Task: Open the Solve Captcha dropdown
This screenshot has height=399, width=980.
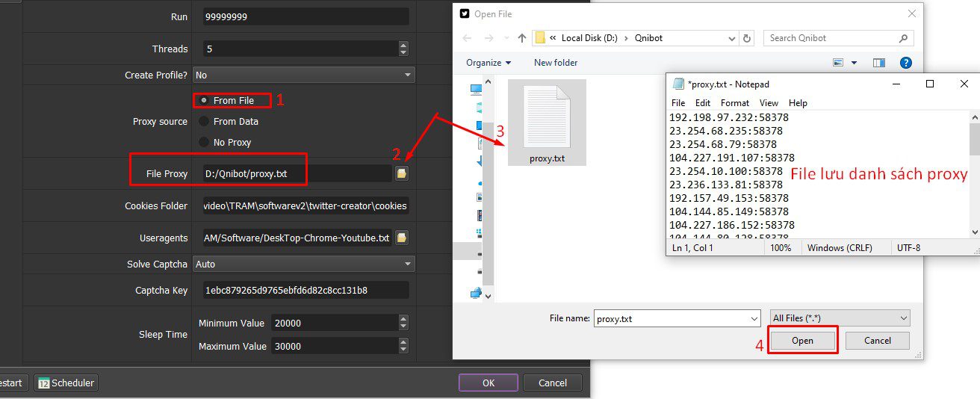Action: click(x=304, y=264)
